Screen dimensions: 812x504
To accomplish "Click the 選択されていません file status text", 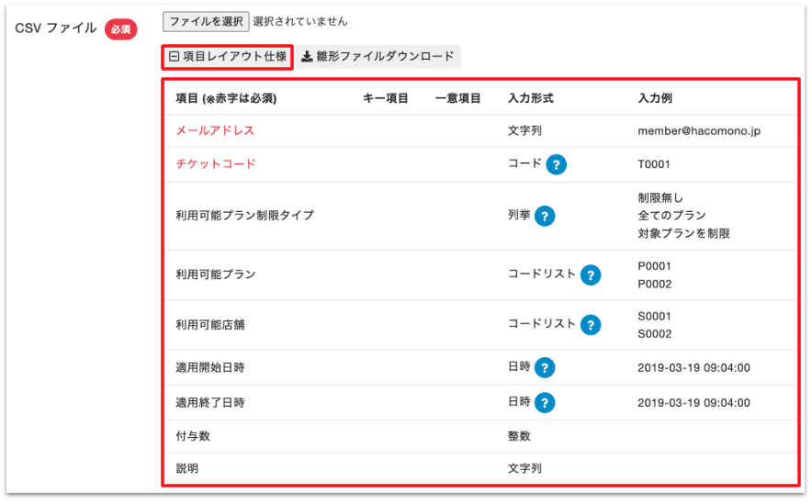I will click(299, 21).
